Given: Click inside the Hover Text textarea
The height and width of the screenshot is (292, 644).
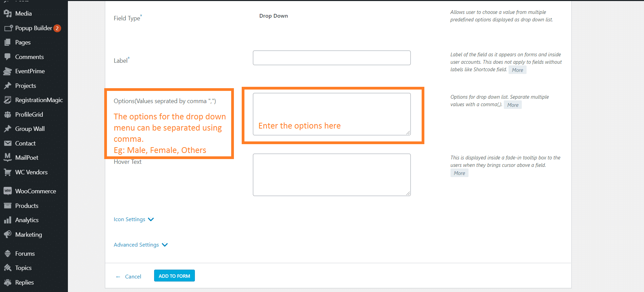Looking at the screenshot, I should pos(332,175).
